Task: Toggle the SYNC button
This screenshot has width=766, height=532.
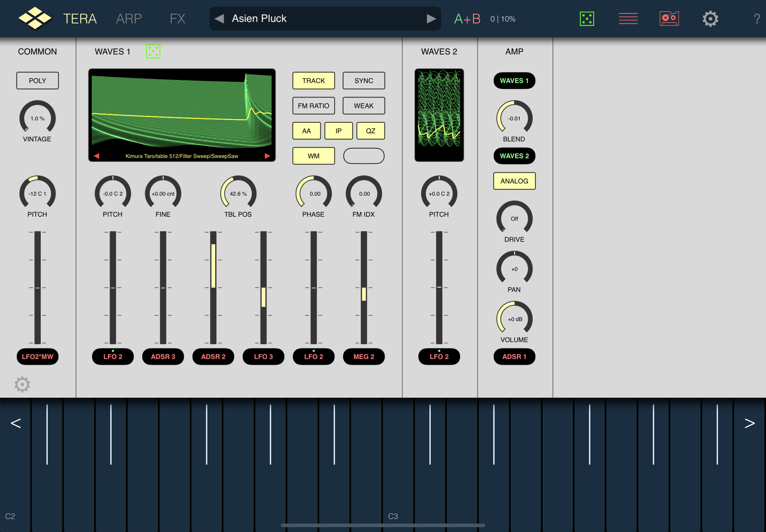Action: (364, 81)
